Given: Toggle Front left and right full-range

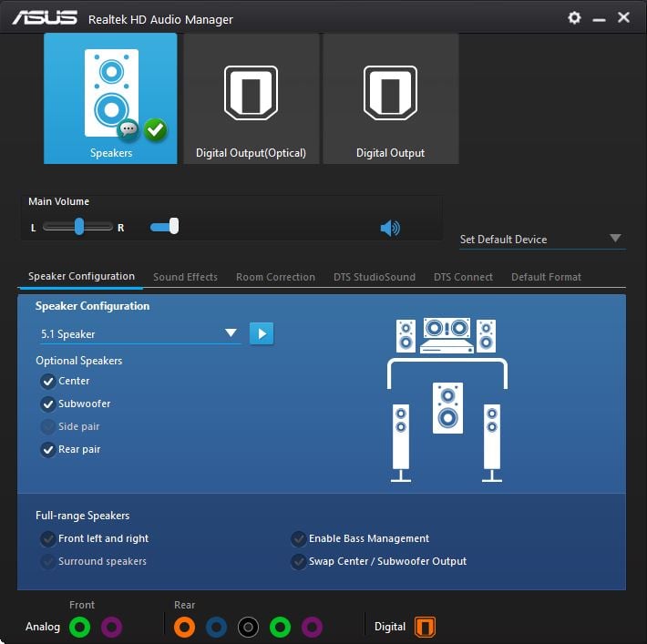Looking at the screenshot, I should [48, 539].
